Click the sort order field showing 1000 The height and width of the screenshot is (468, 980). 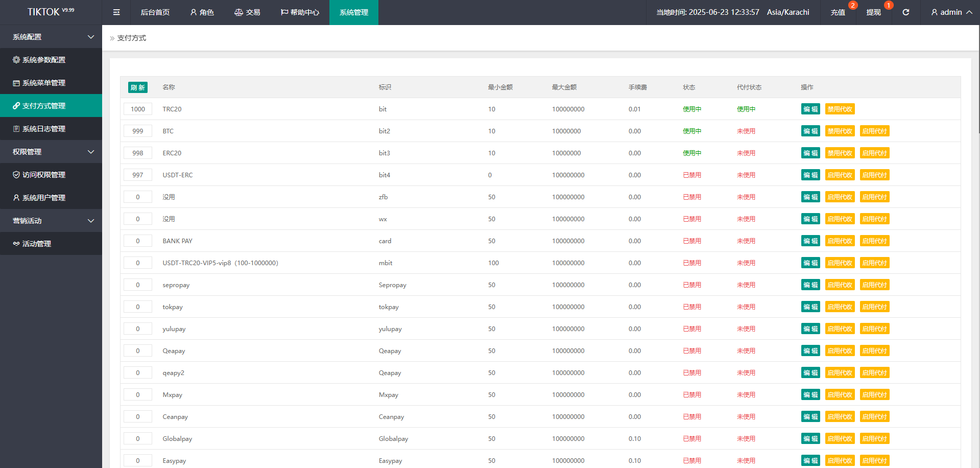[138, 109]
